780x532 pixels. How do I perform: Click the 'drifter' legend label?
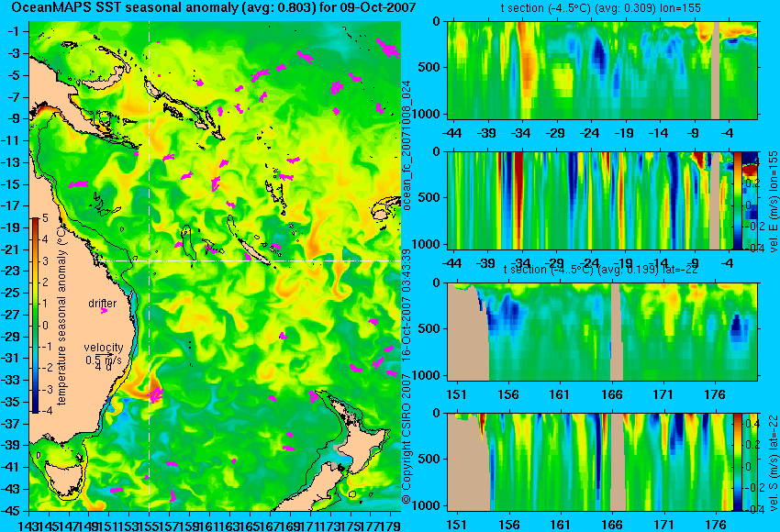[x=103, y=304]
